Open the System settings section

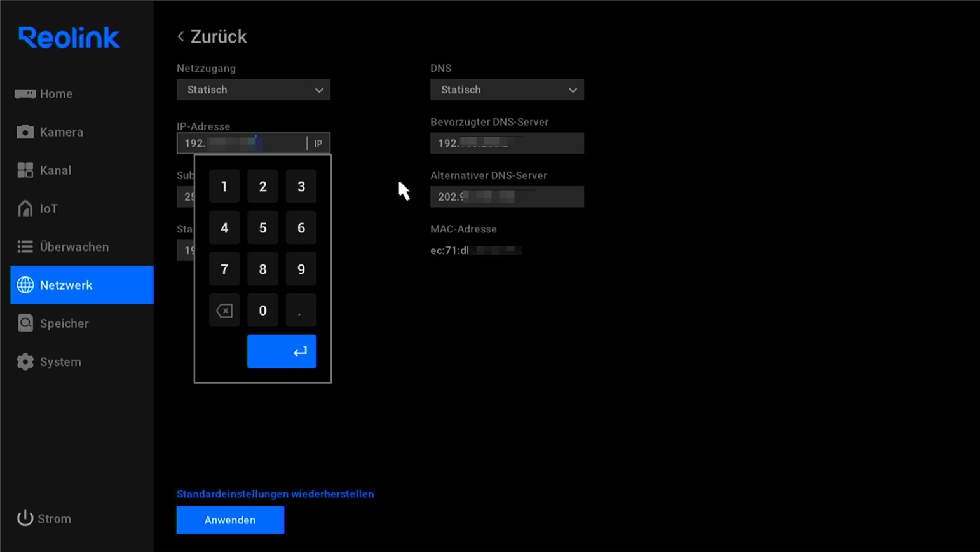(82, 361)
